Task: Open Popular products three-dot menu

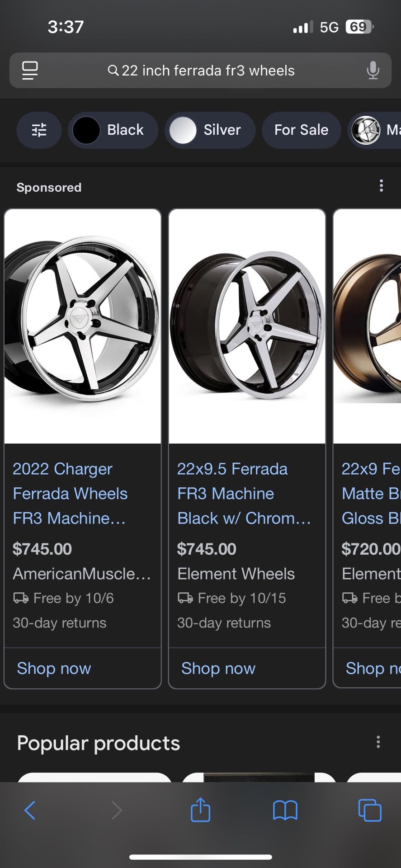Action: 378,742
